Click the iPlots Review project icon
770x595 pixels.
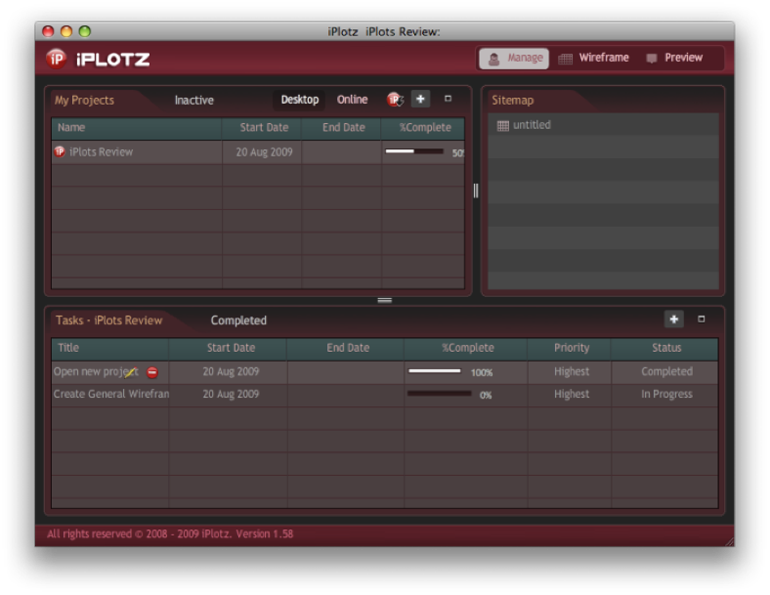(59, 152)
